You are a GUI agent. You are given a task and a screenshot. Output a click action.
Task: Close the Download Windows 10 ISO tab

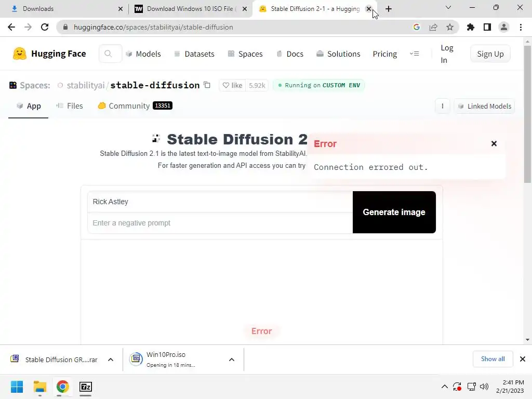pos(245,9)
